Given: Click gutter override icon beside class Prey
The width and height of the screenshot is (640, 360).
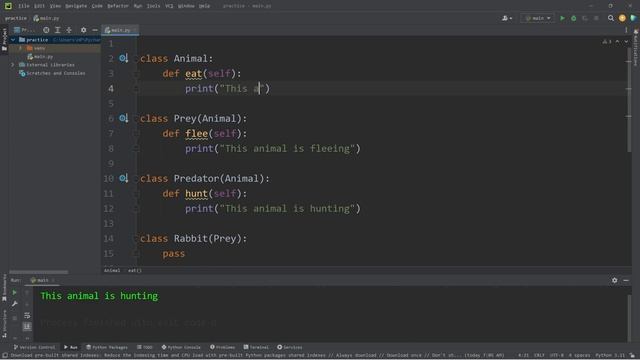Looking at the screenshot, I should click(x=123, y=118).
